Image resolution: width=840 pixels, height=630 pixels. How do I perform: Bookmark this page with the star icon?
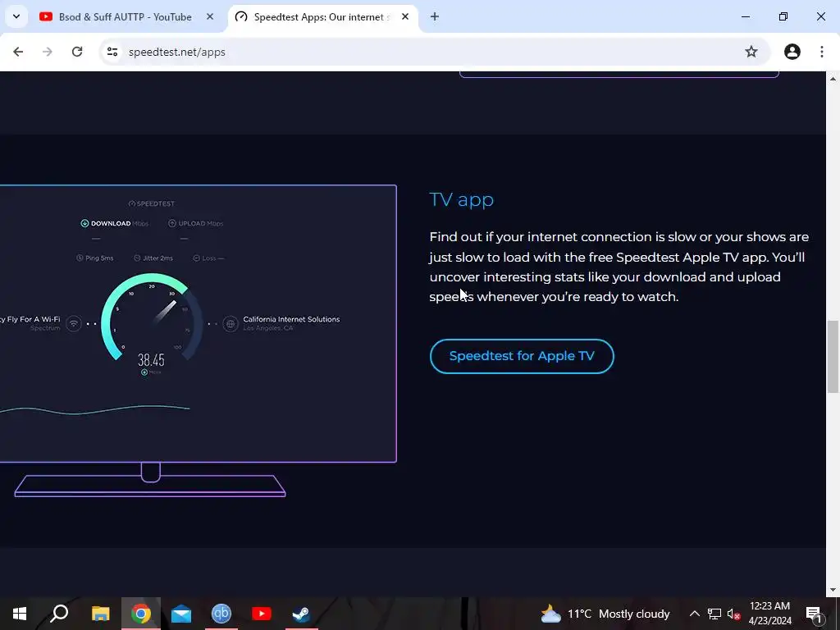pos(751,52)
